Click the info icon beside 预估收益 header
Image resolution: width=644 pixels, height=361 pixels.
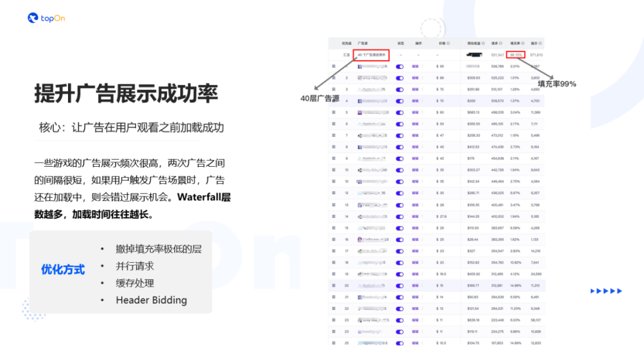pos(483,43)
